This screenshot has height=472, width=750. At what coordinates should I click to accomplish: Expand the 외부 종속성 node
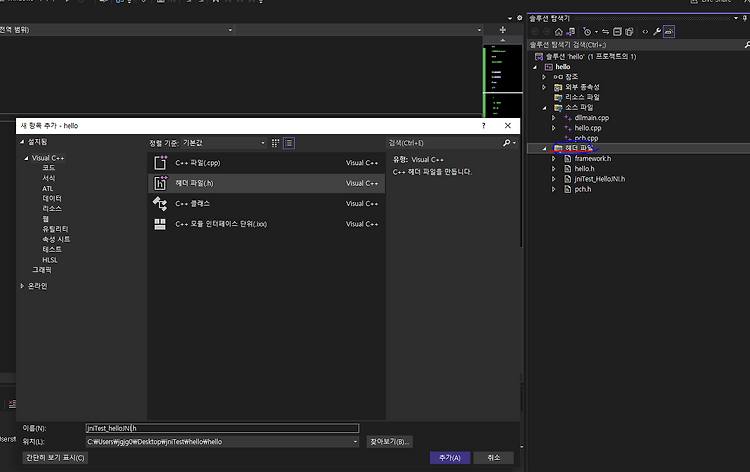coord(544,87)
